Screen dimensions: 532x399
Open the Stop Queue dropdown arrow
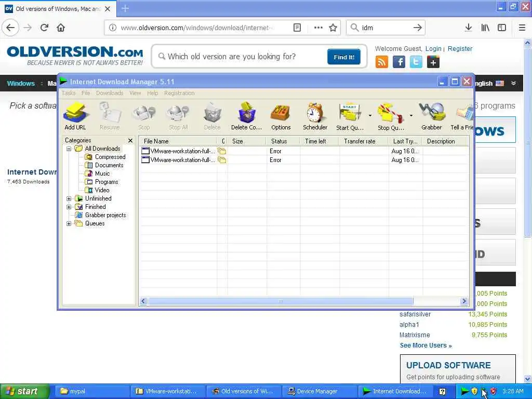click(411, 116)
